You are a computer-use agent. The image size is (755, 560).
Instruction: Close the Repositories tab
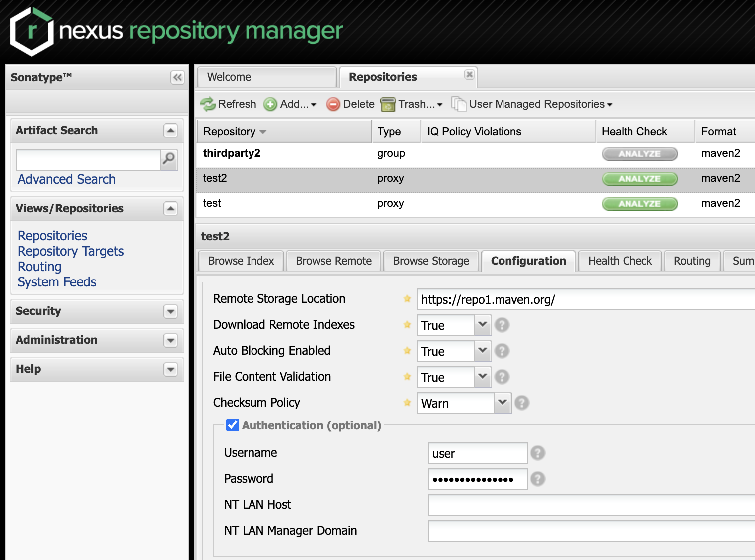[x=469, y=74]
